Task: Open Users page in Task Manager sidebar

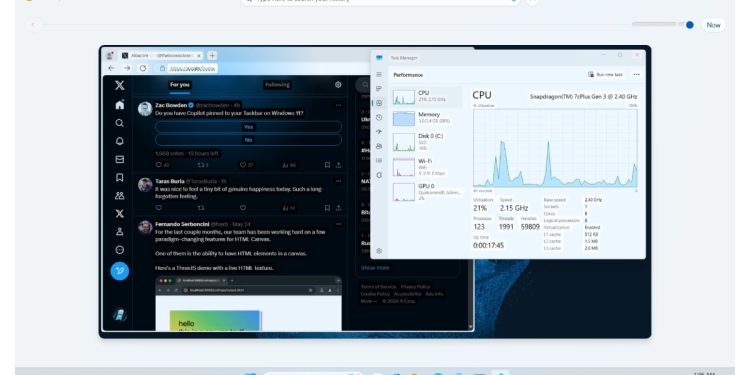Action: click(x=379, y=146)
